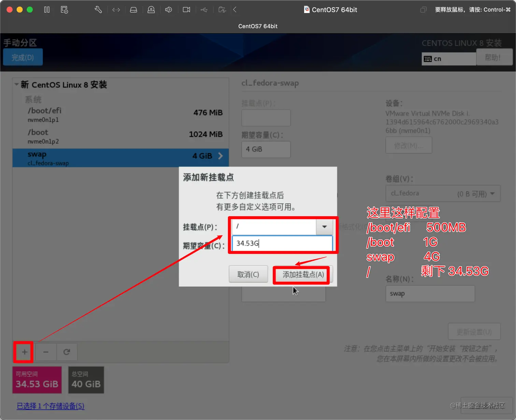Click the unity view icon near the title
The height and width of the screenshot is (420, 516).
(423, 10)
